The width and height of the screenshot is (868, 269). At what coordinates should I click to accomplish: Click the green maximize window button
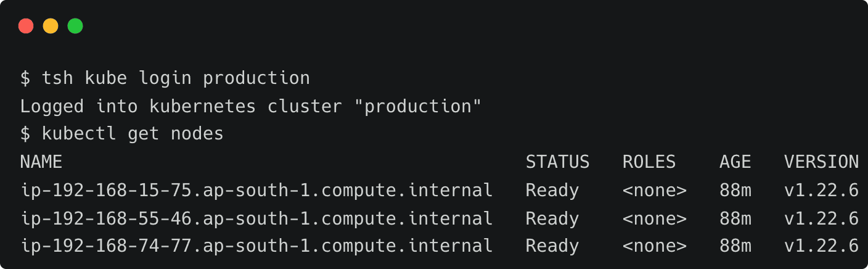click(75, 26)
